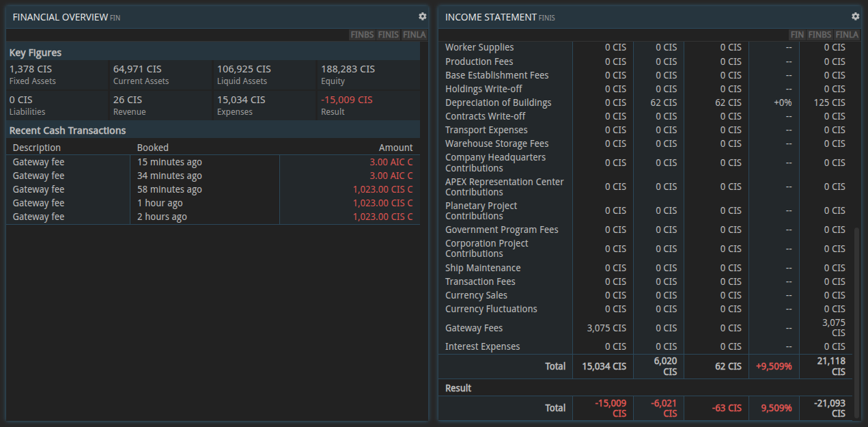Select Depreciation of Buildings row
Image resolution: width=868 pixels, height=427 pixels.
click(x=498, y=102)
